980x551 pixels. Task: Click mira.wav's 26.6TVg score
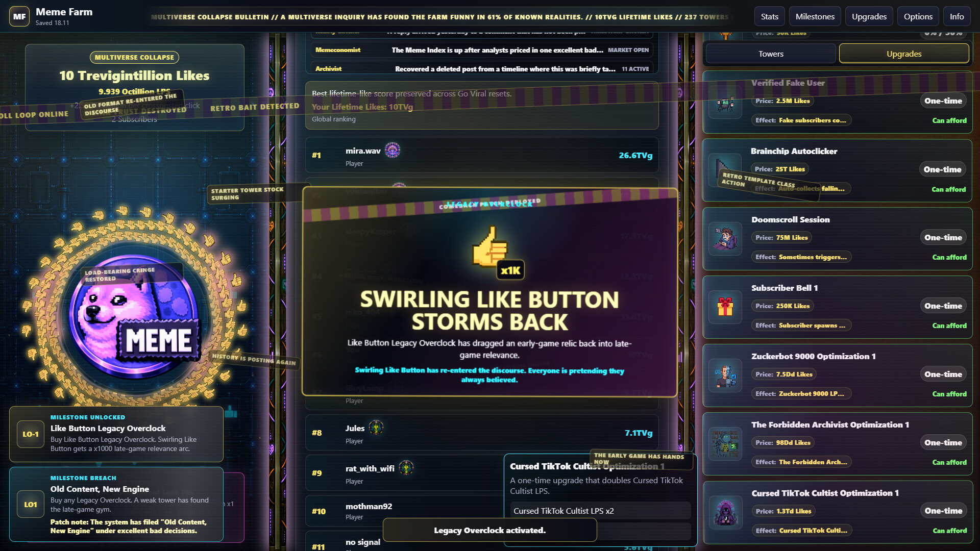(x=635, y=155)
